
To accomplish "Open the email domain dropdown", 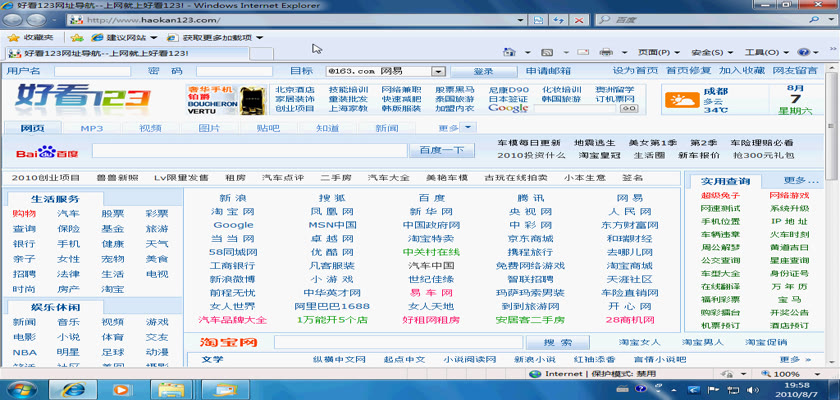I will [438, 71].
